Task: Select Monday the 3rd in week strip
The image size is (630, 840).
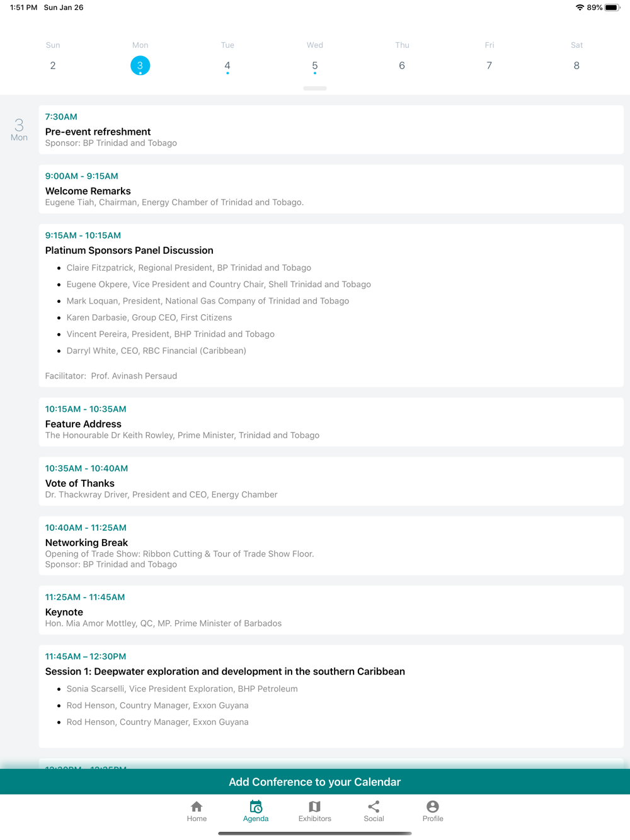Action: [x=140, y=65]
